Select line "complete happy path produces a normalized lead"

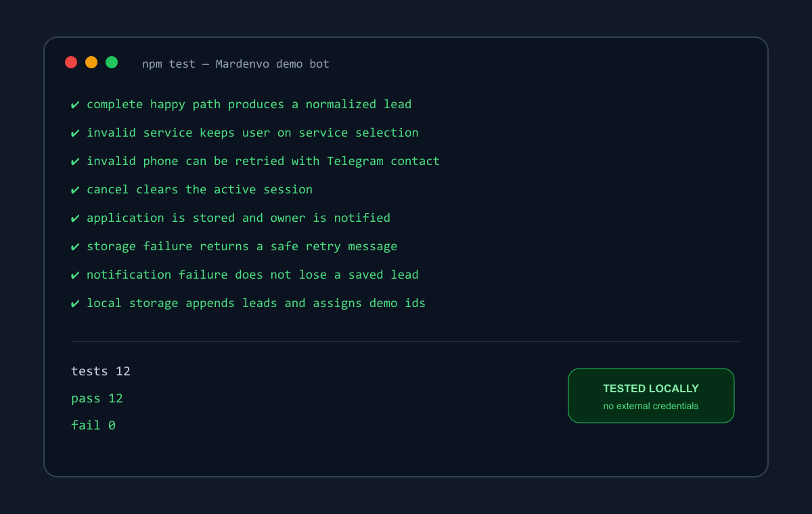pos(242,104)
